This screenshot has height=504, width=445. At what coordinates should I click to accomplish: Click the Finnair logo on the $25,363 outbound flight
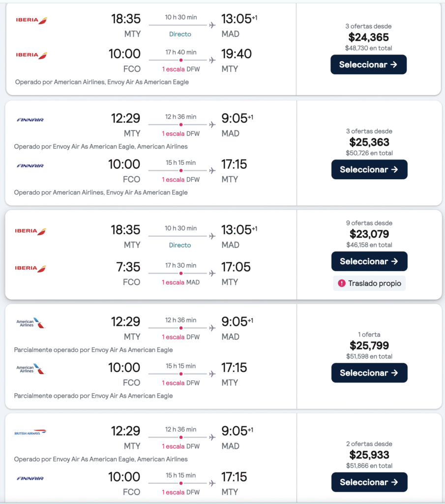tap(30, 120)
